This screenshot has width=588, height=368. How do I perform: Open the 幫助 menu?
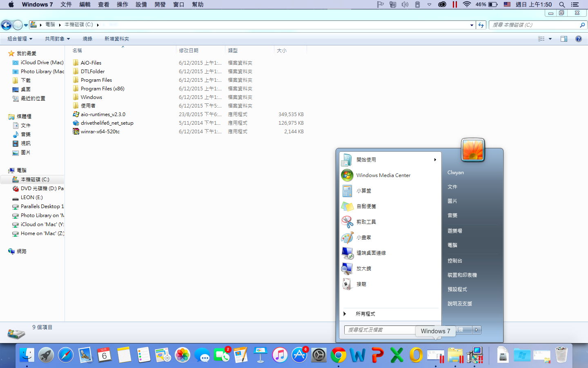198,4
